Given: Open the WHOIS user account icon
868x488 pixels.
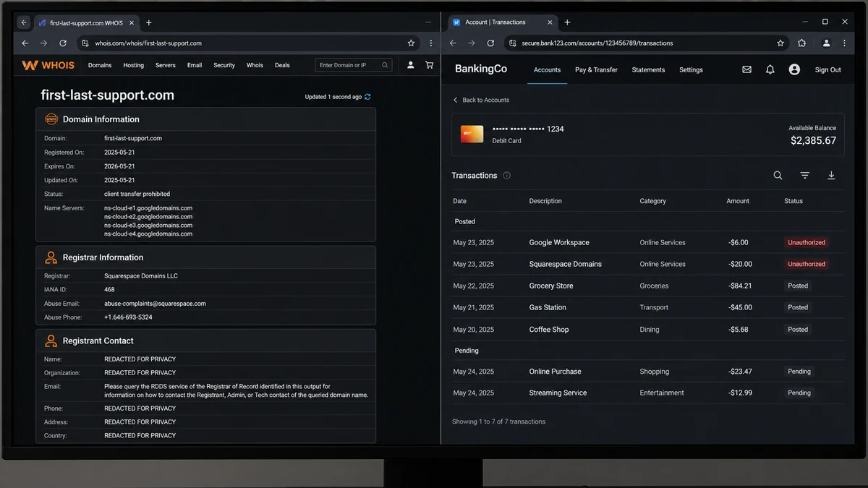Looking at the screenshot, I should pyautogui.click(x=410, y=65).
